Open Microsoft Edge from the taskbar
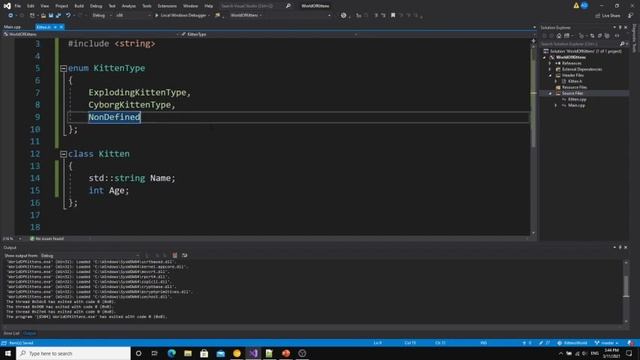Screen dimensions: 640x360 click(x=171, y=353)
